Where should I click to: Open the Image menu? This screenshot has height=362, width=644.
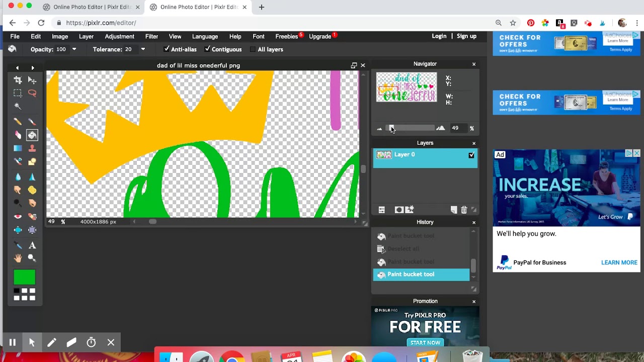(x=60, y=36)
